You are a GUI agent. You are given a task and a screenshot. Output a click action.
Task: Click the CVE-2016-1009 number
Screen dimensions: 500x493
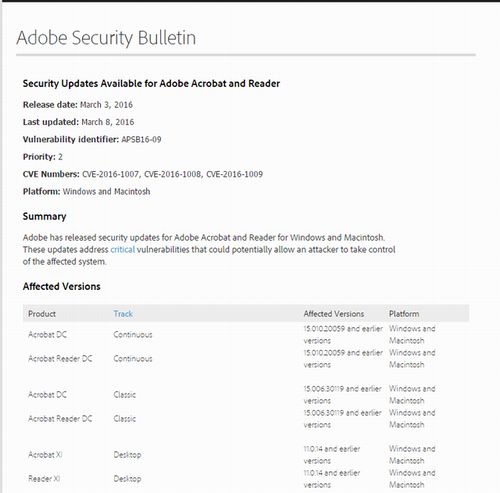(235, 174)
